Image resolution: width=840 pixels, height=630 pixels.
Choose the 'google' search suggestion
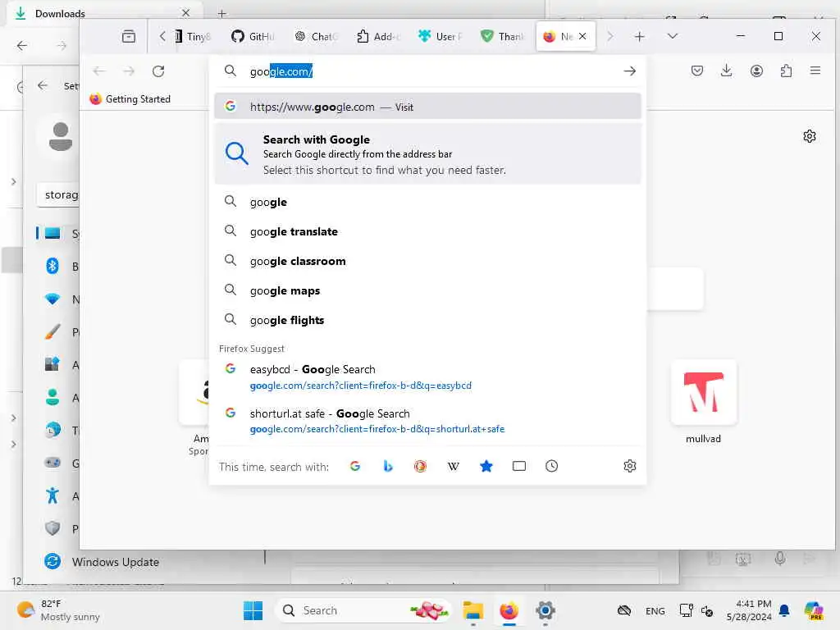(x=427, y=202)
